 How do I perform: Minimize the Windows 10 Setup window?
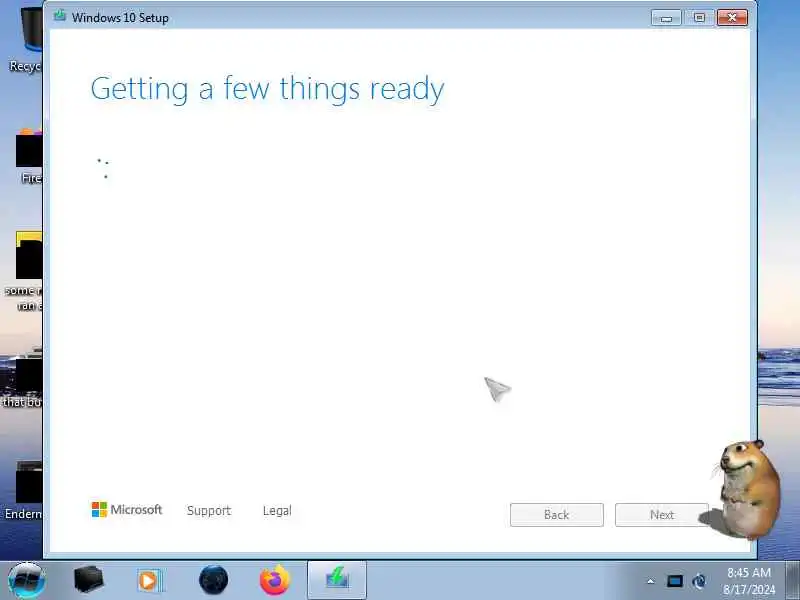666,18
